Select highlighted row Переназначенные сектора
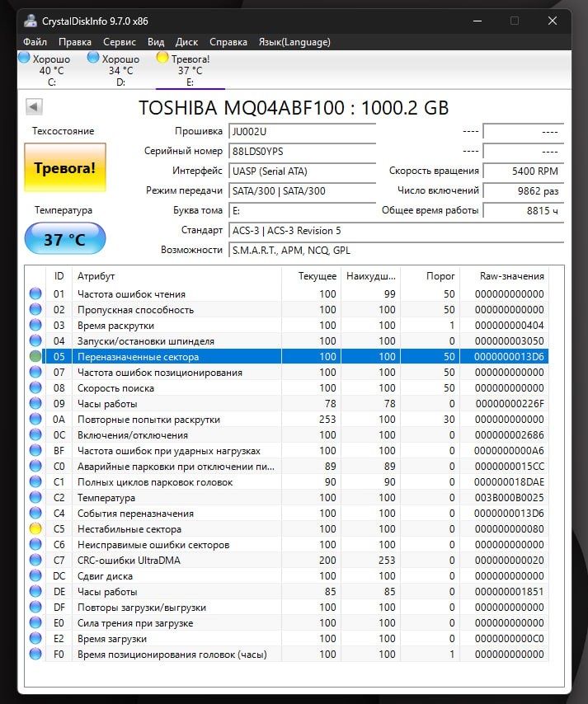This screenshot has width=588, height=704. [x=288, y=356]
